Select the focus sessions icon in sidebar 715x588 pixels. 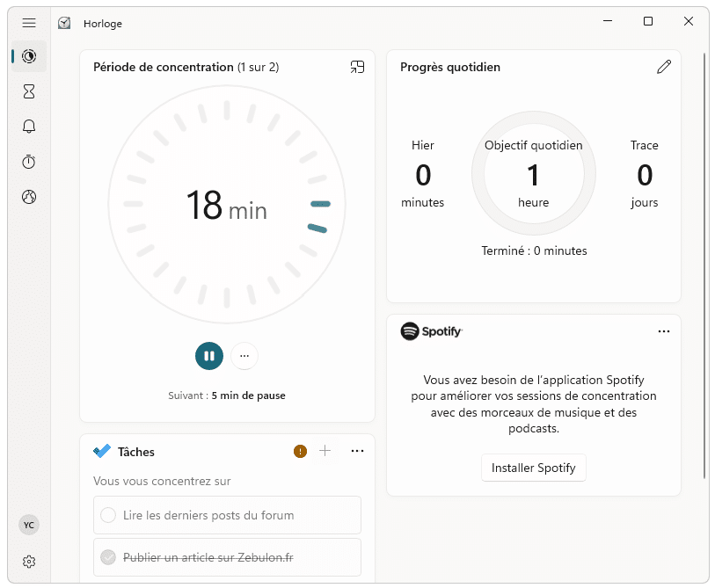click(29, 56)
